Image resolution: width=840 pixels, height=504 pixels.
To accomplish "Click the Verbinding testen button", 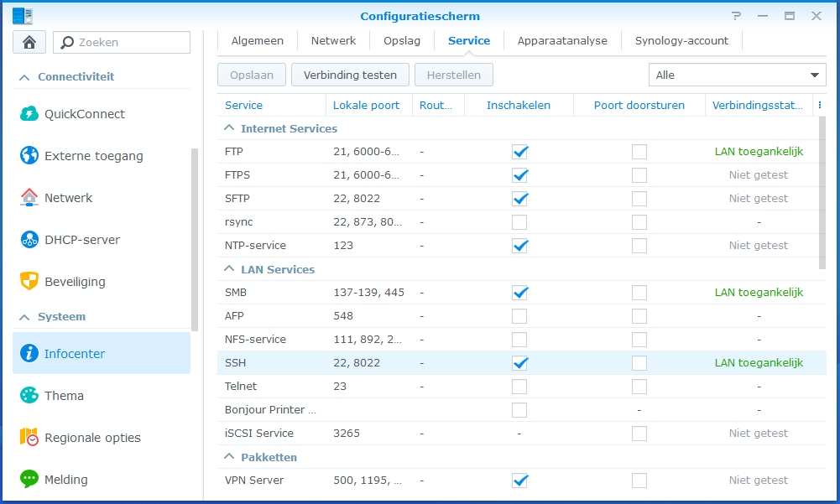I will (350, 75).
